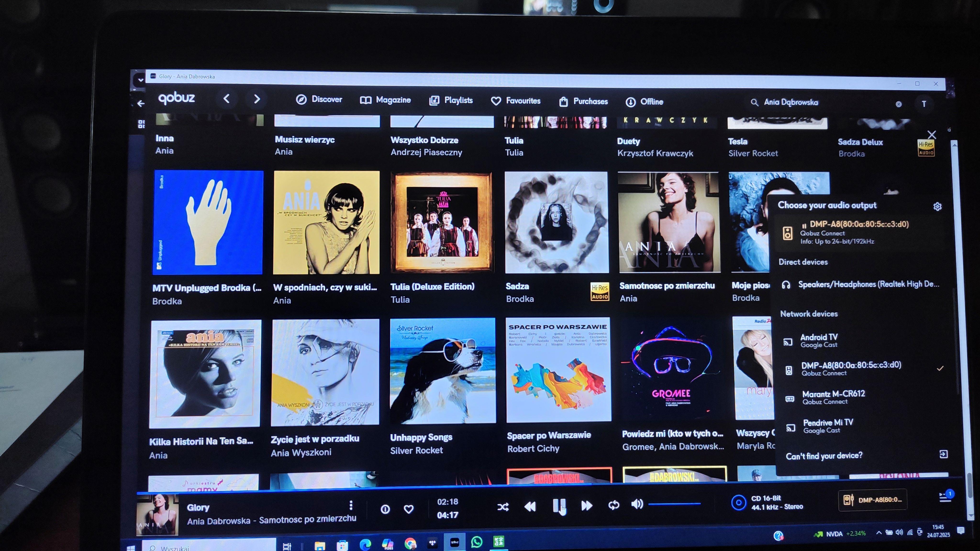Expand the system tray hidden icons chevron

coord(879,532)
